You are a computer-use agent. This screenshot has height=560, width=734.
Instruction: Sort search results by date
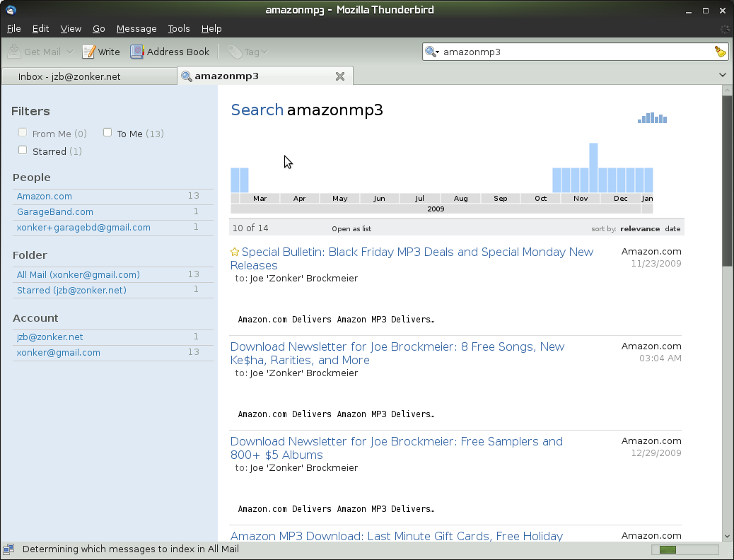672,229
